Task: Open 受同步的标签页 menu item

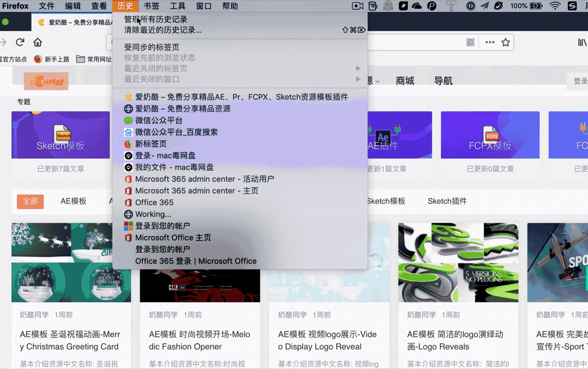Action: tap(240, 47)
